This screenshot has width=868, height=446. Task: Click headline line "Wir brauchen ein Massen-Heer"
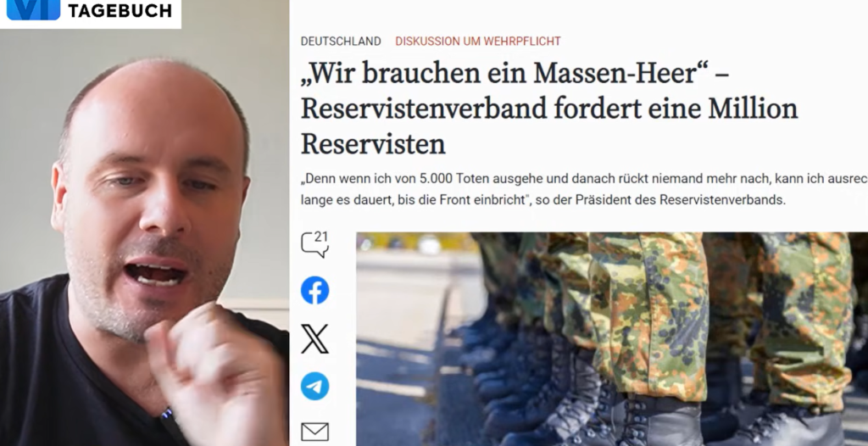pos(505,73)
